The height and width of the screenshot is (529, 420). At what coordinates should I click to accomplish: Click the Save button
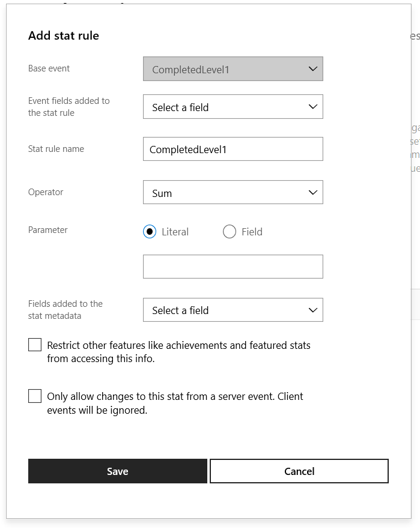(x=117, y=471)
